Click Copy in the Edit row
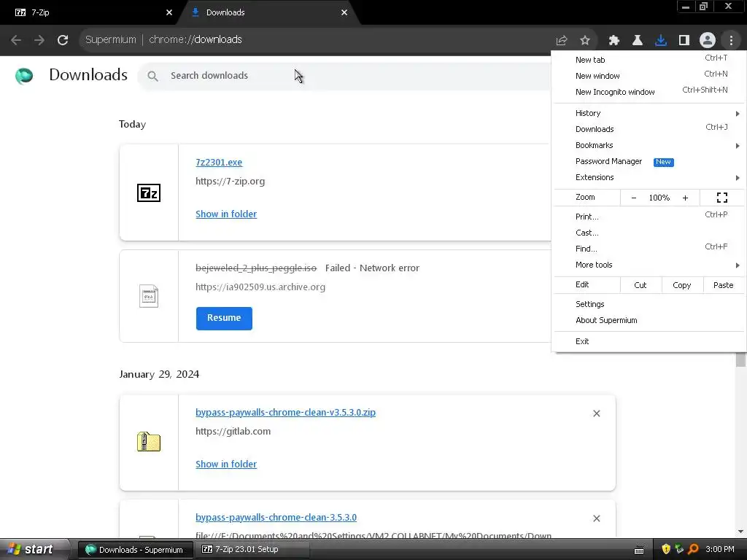747x560 pixels. [x=682, y=285]
